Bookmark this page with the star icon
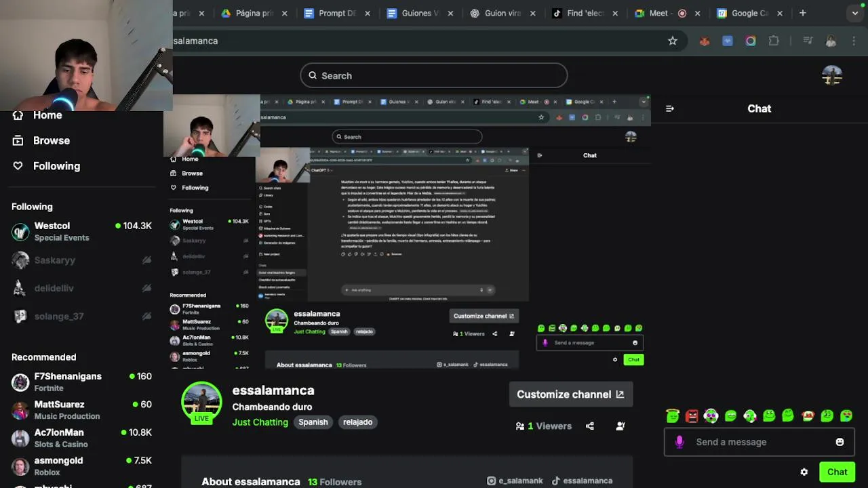Screen dimensions: 868x488 pos(673,41)
